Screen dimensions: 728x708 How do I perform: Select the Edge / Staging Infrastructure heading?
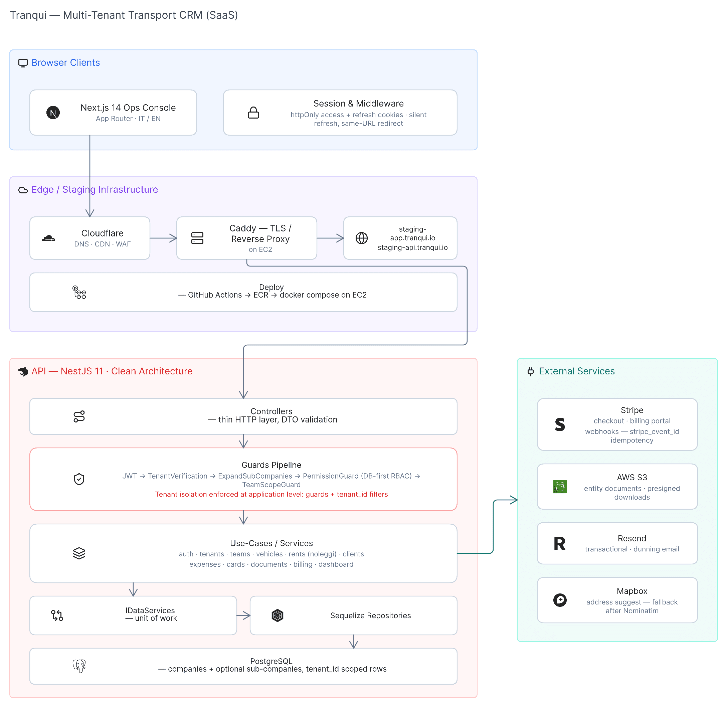[x=95, y=190]
